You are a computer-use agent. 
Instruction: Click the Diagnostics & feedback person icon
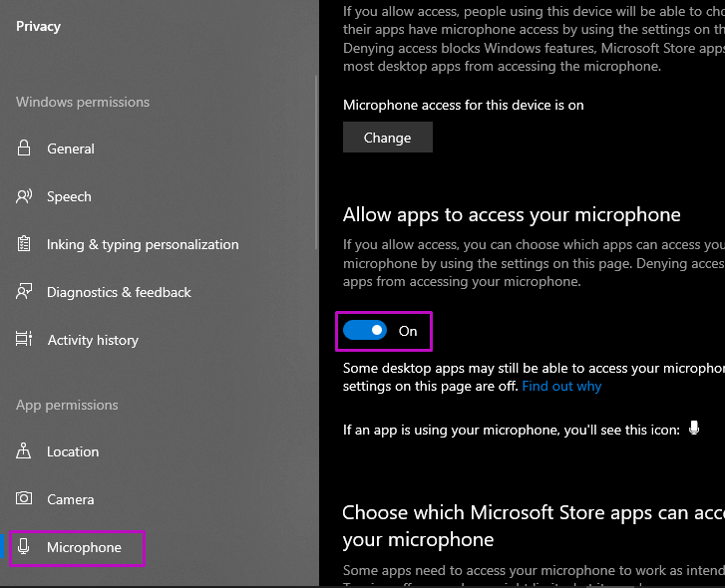click(24, 291)
